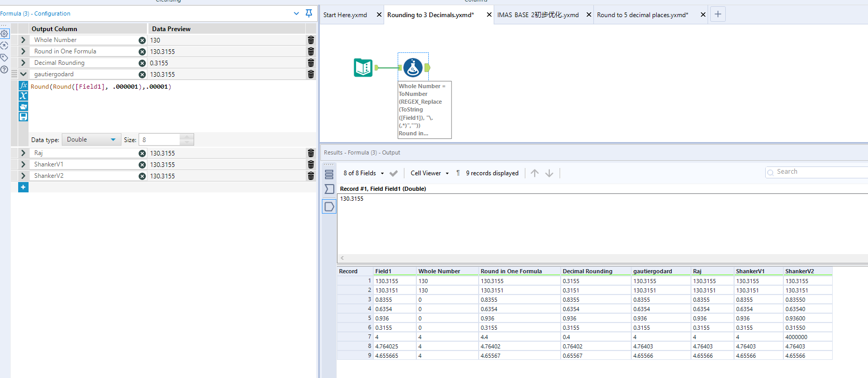Select the Input Data tool on canvas
This screenshot has height=378, width=868.
pyautogui.click(x=363, y=67)
